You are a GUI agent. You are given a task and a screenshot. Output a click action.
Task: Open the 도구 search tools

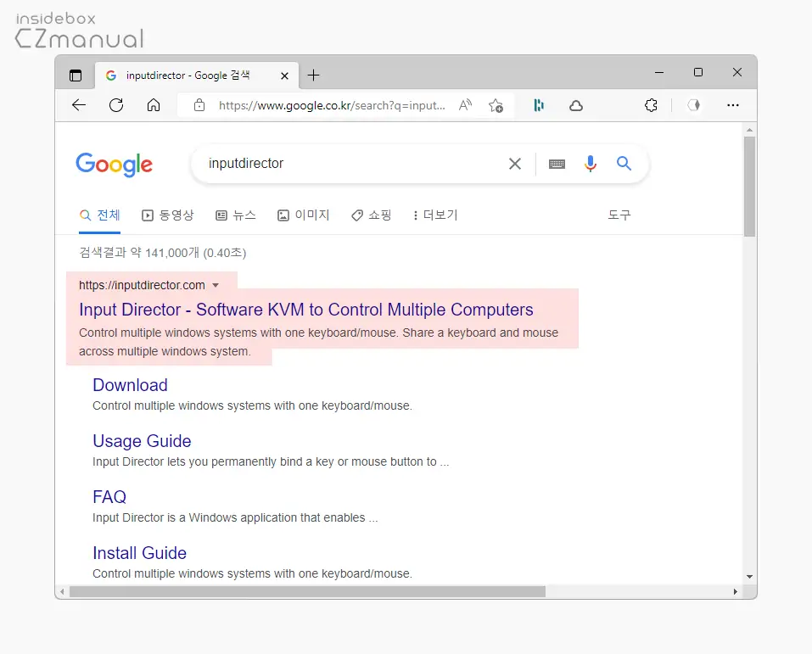[x=619, y=215]
